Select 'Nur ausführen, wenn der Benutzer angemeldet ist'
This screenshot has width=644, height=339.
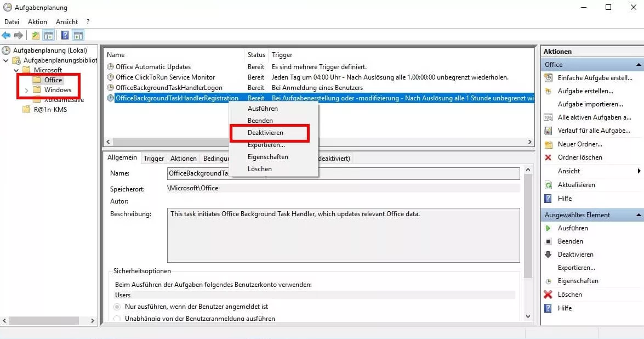117,307
